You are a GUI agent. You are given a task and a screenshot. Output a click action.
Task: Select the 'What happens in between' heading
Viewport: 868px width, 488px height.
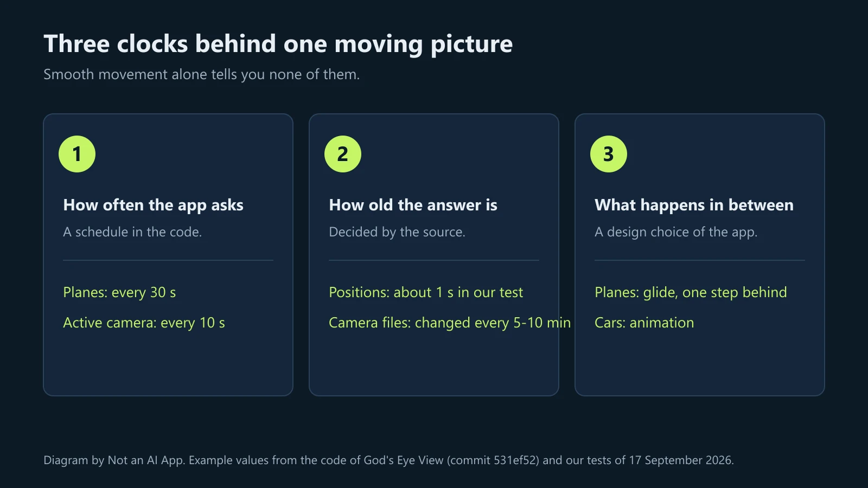point(694,205)
